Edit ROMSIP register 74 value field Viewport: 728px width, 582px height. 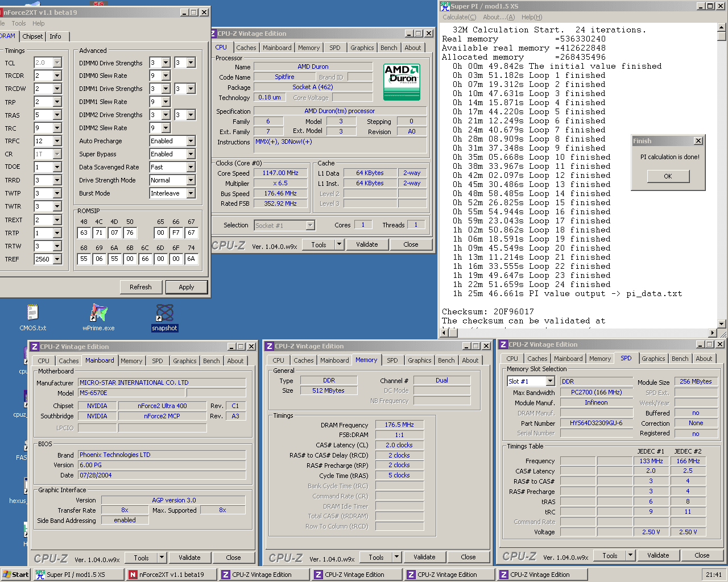tap(191, 259)
